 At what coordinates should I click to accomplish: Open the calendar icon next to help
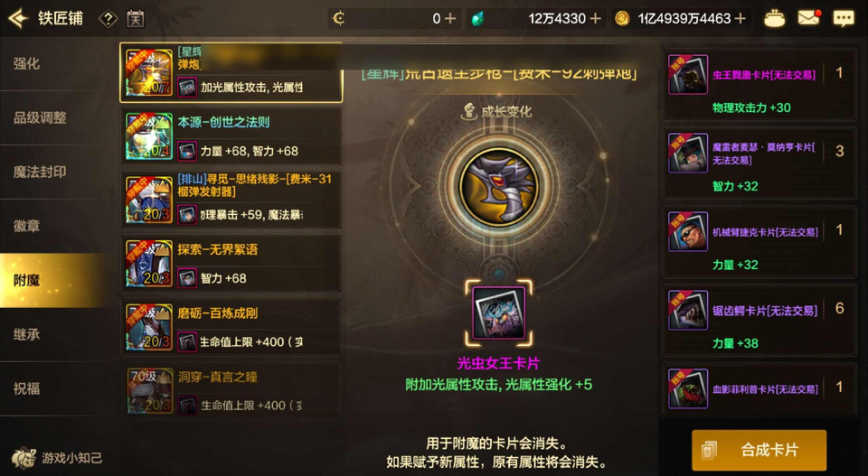tap(136, 19)
